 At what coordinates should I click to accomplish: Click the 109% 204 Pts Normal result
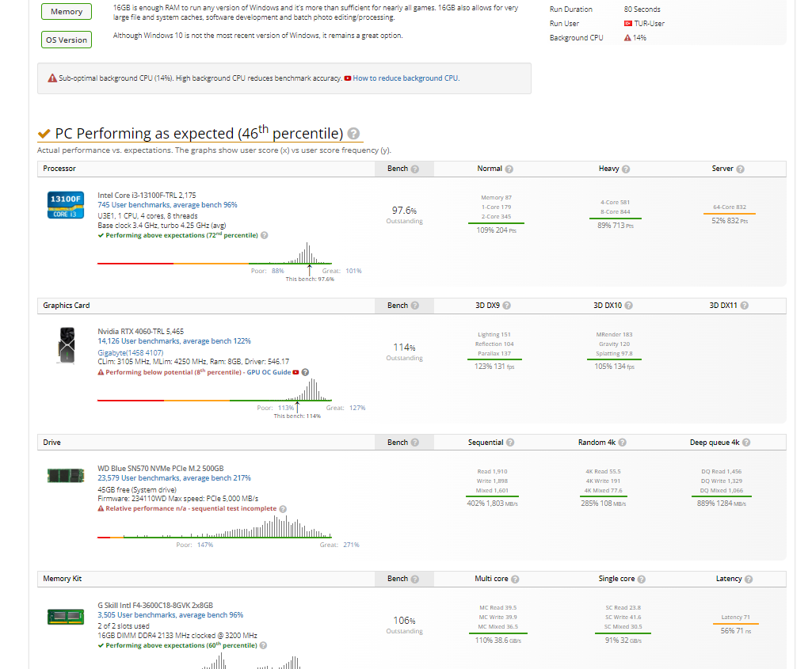point(496,230)
